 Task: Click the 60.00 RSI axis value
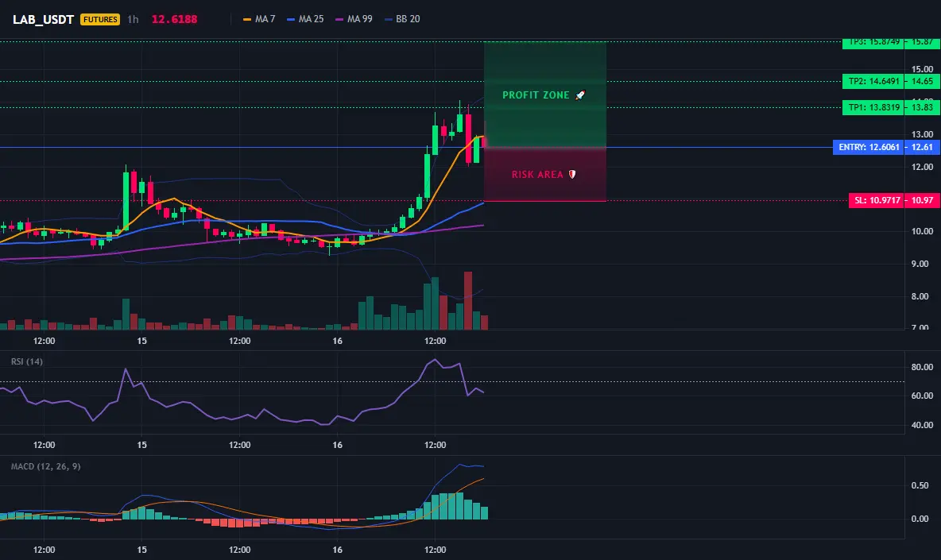(923, 396)
